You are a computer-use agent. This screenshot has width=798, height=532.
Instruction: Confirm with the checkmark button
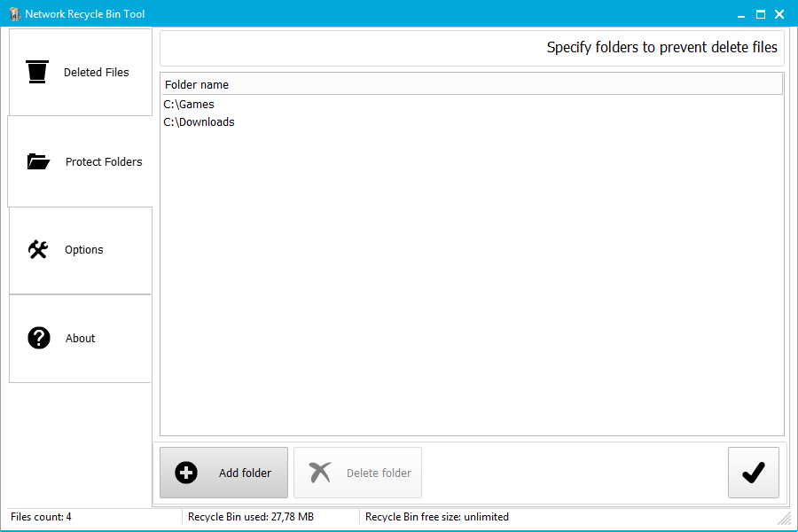point(753,473)
